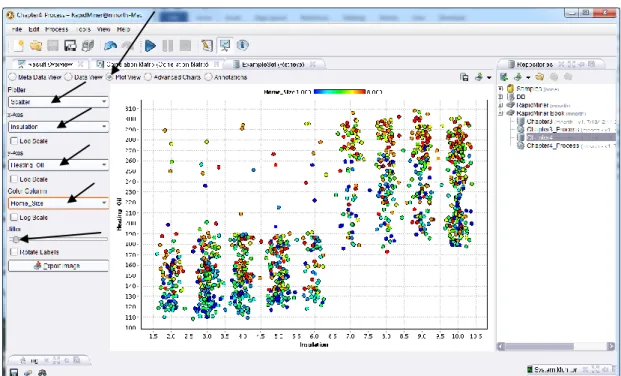The image size is (621, 376).
Task: Select the Meta Data View radio button
Action: tap(13, 77)
